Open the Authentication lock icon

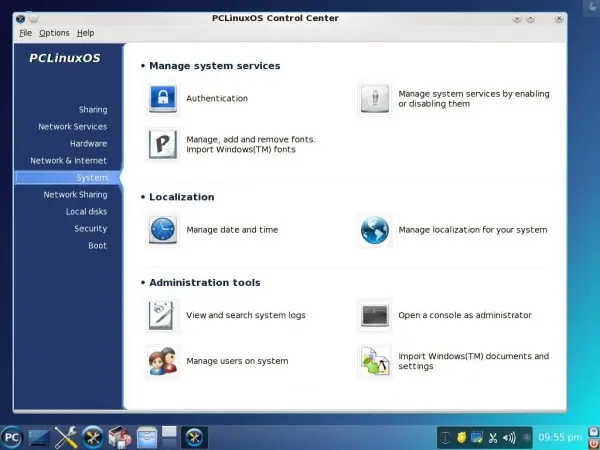pos(162,98)
